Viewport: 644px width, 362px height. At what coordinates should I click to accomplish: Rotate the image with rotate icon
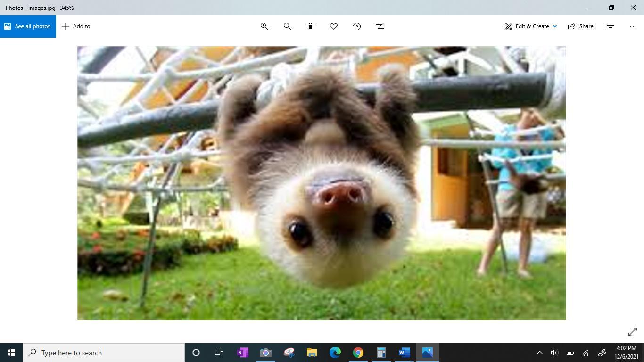(357, 26)
